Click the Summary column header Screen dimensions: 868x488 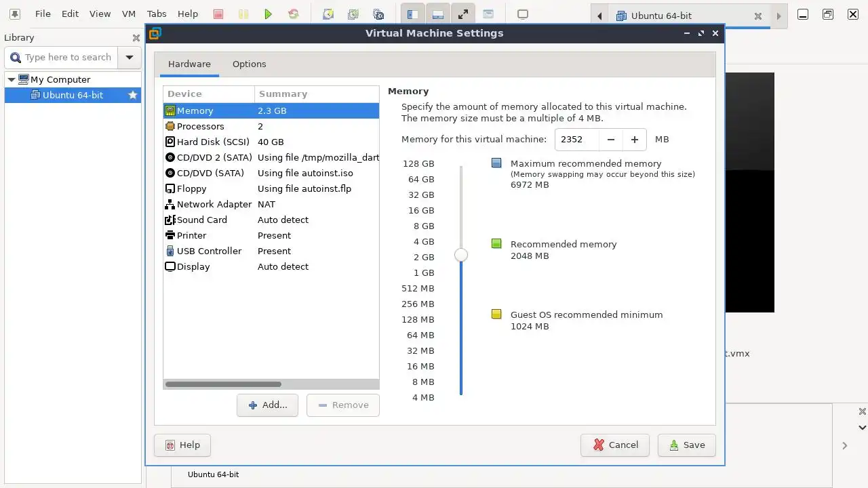pos(317,94)
